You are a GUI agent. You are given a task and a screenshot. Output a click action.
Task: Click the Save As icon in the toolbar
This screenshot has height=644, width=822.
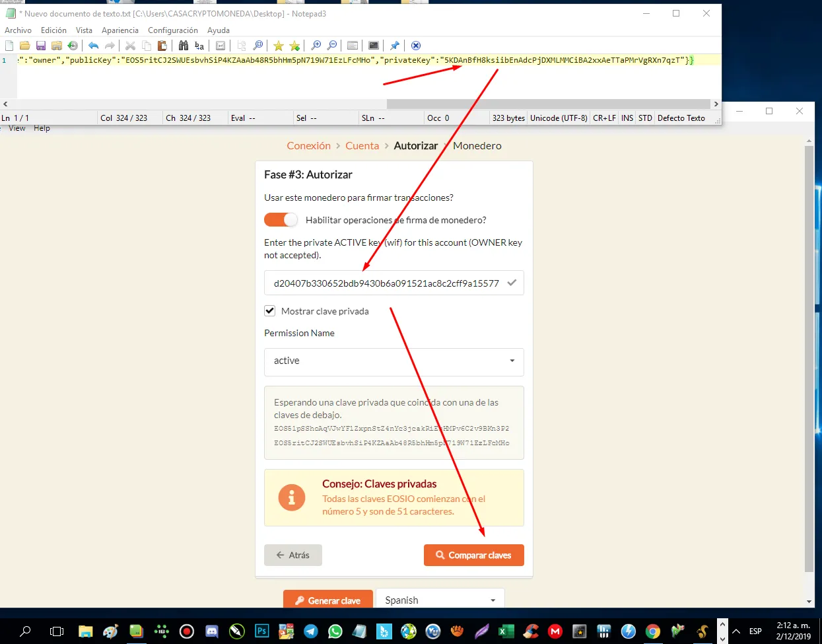pos(57,46)
